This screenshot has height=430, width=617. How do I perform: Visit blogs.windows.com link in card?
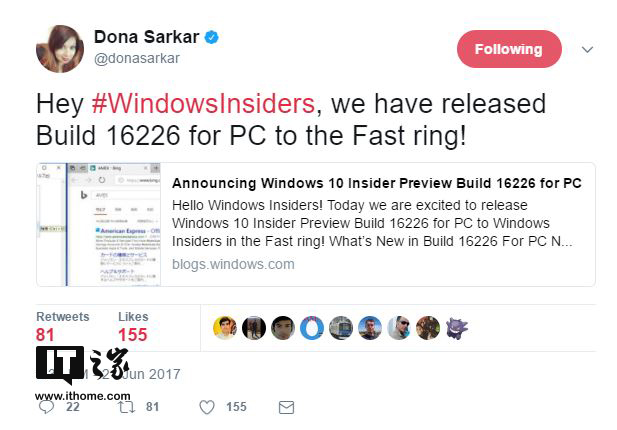[233, 264]
